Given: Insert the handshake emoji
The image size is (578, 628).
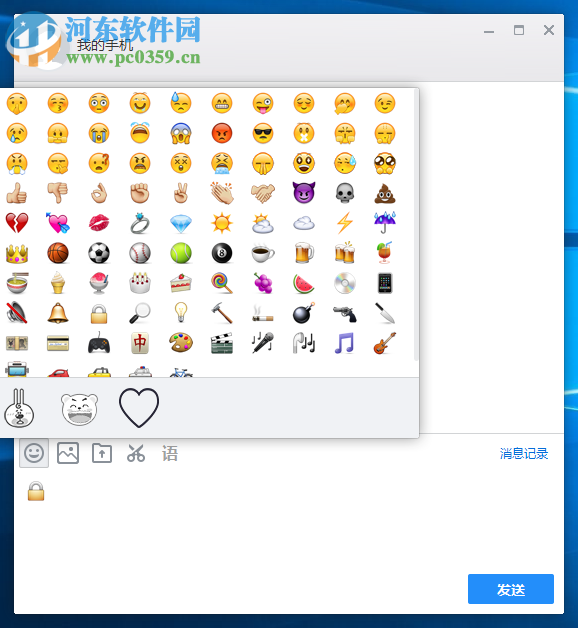Looking at the screenshot, I should [x=263, y=193].
